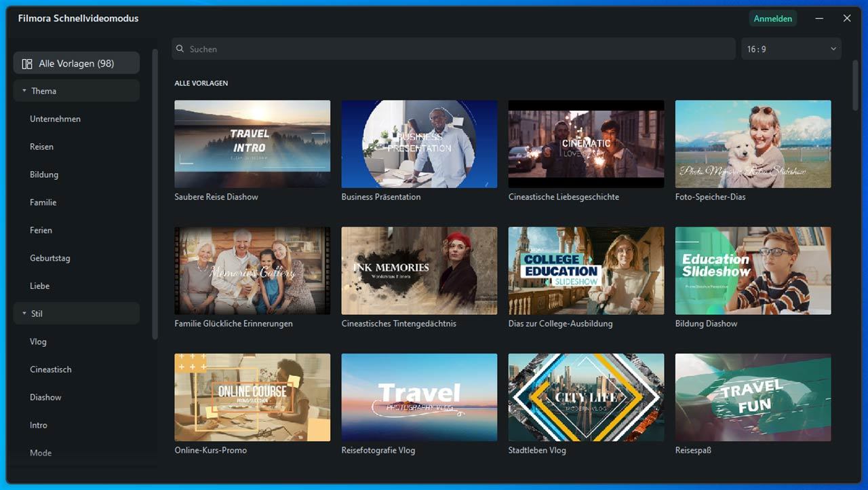Minimize the Filmora Schnellvideomodus window
The width and height of the screenshot is (868, 490).
coord(820,18)
